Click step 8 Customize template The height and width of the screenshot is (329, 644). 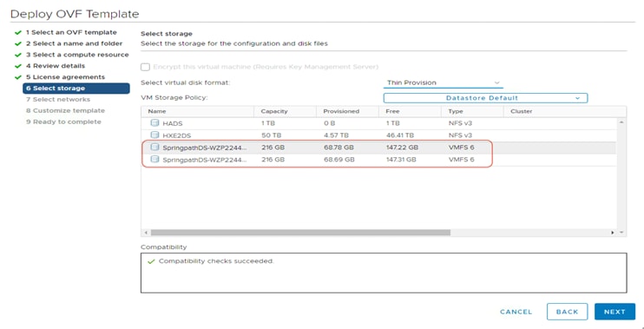click(65, 110)
